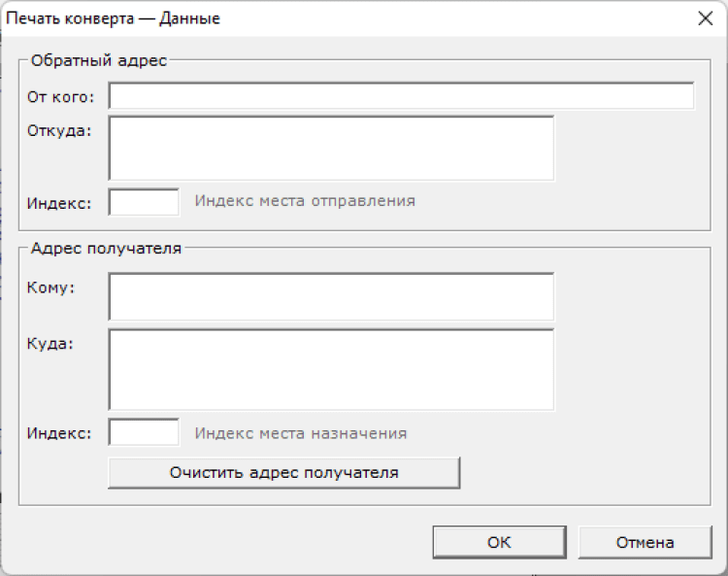
Task: Click the "Адрес получателя" group heading
Action: pyautogui.click(x=106, y=248)
